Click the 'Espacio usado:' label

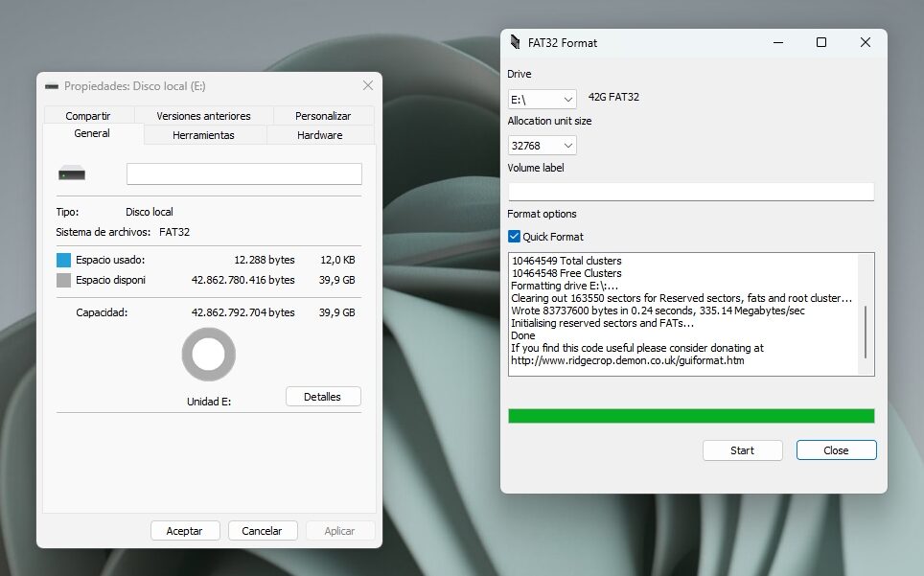pos(110,260)
